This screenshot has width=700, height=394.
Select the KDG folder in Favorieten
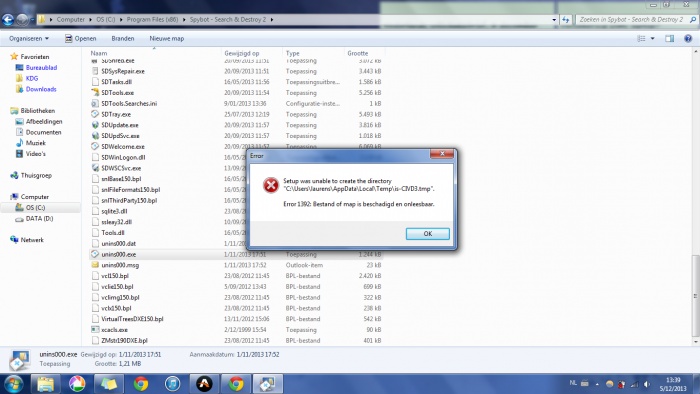(x=32, y=79)
